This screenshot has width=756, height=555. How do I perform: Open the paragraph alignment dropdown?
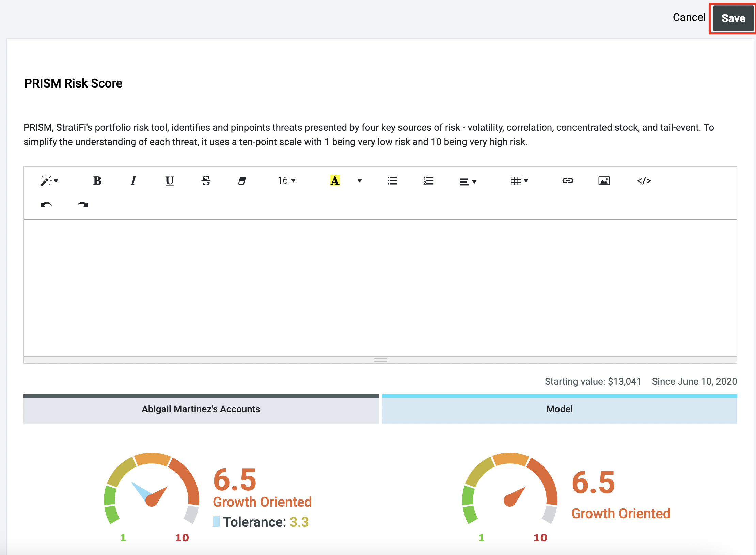tap(468, 181)
